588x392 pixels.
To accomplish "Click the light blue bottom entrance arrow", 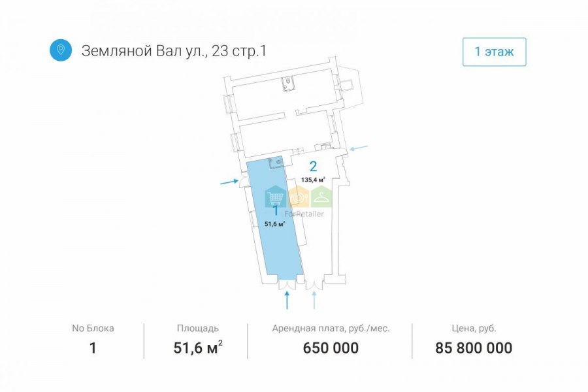I will click(314, 300).
